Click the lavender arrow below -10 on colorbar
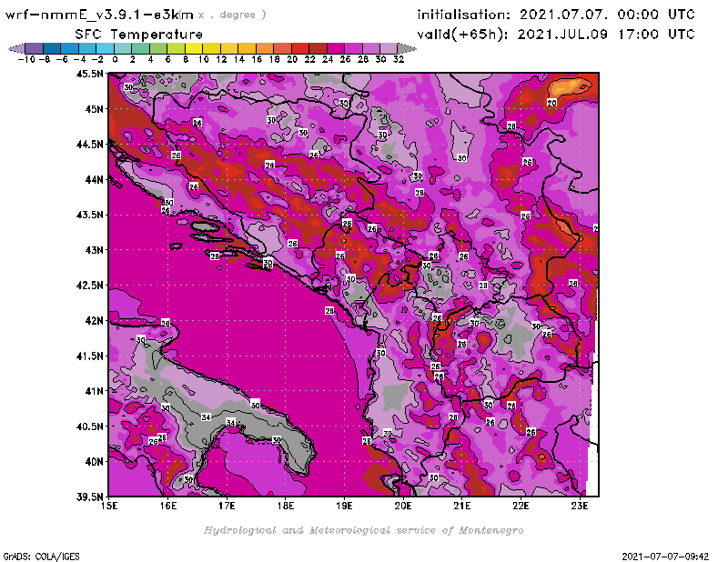 click(16, 48)
